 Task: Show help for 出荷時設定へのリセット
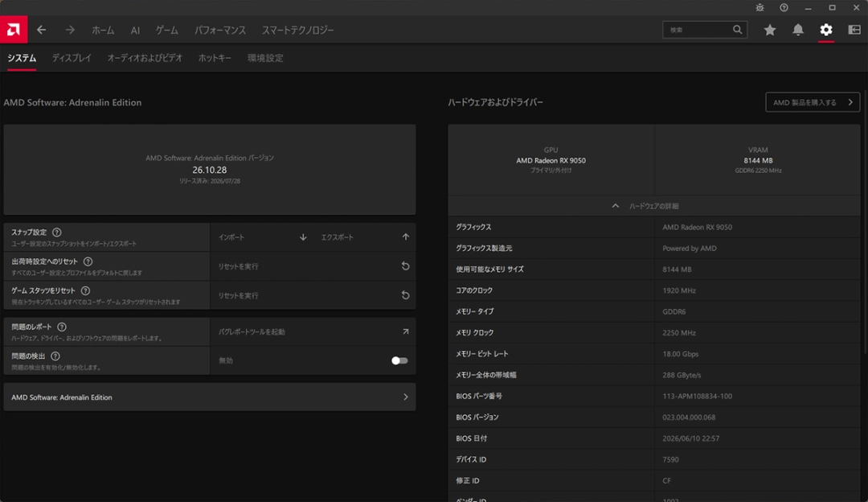pyautogui.click(x=88, y=261)
